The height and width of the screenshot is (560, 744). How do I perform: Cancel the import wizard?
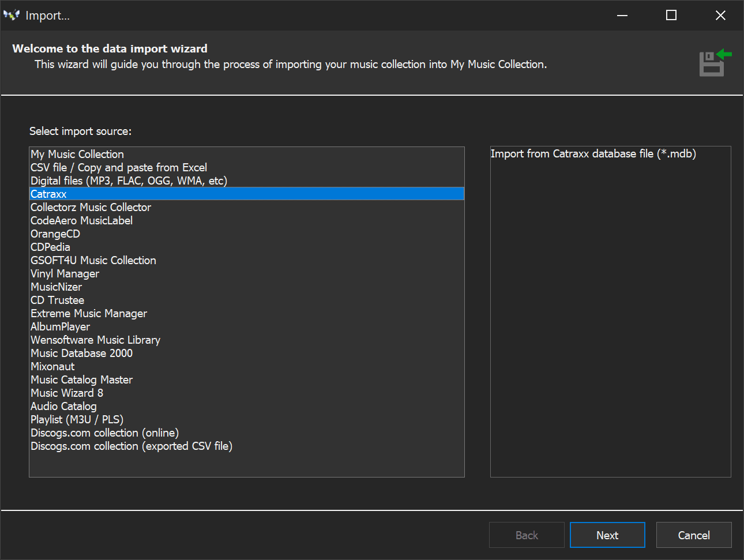[693, 535]
